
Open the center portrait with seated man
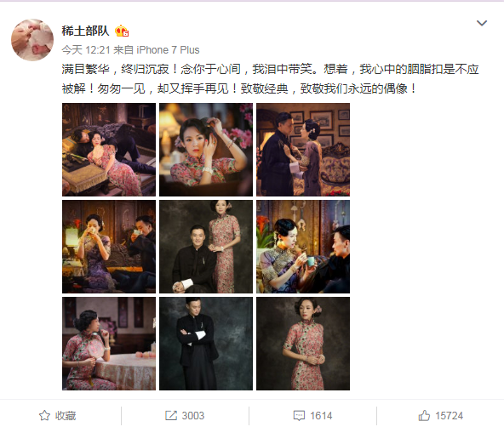click(x=206, y=247)
